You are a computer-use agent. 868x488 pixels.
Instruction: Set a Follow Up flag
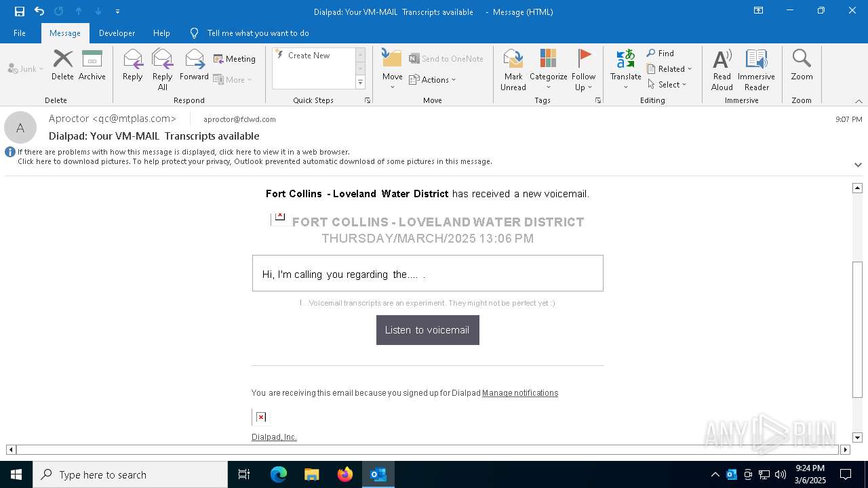tap(583, 70)
